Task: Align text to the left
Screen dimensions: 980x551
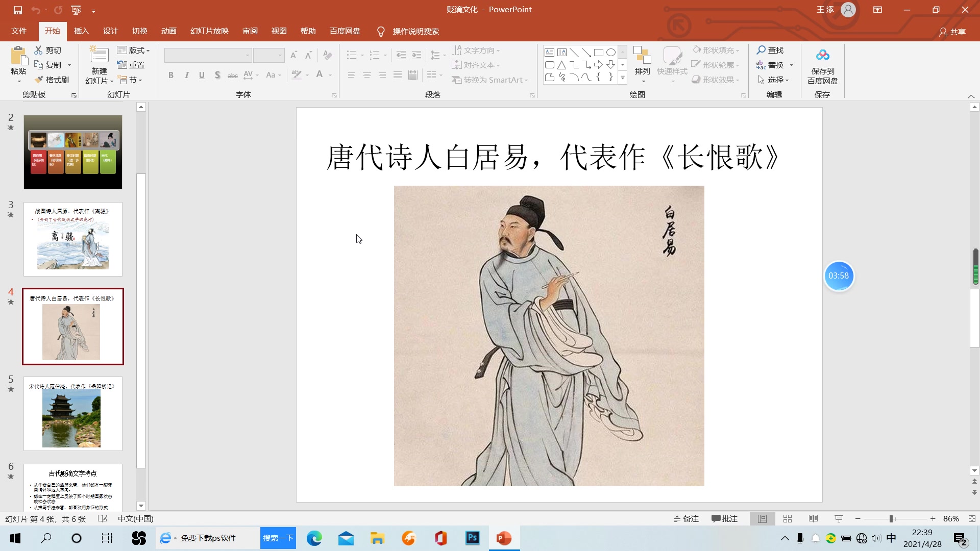Action: 352,75
